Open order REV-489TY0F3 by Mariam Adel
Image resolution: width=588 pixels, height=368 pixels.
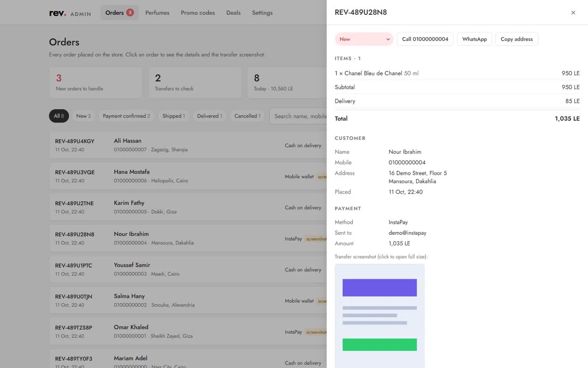188,359
